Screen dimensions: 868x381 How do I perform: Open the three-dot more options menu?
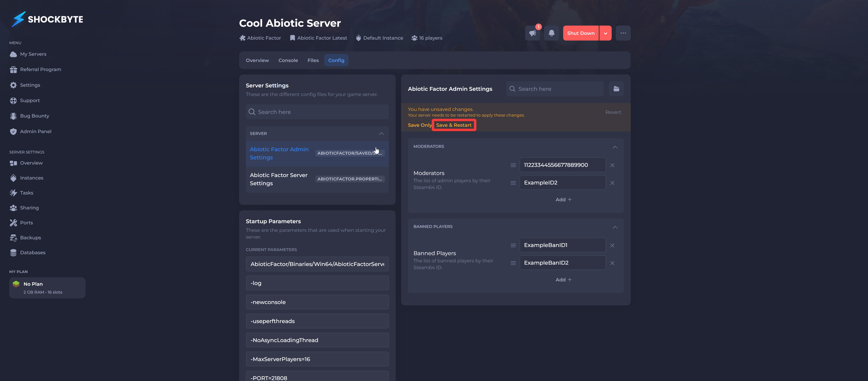pyautogui.click(x=623, y=33)
